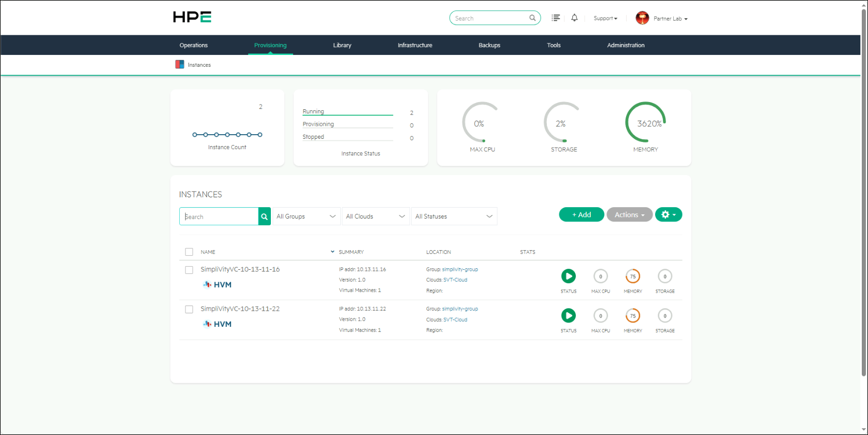Check the box for SimpliVityVC-10-13-11-22
Screen dimensions: 868x435
pos(189,309)
